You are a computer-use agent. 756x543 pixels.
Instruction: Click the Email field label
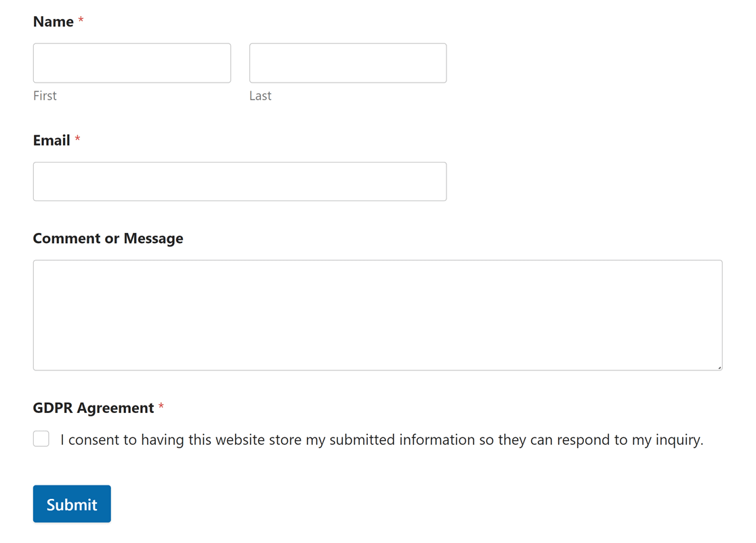51,140
